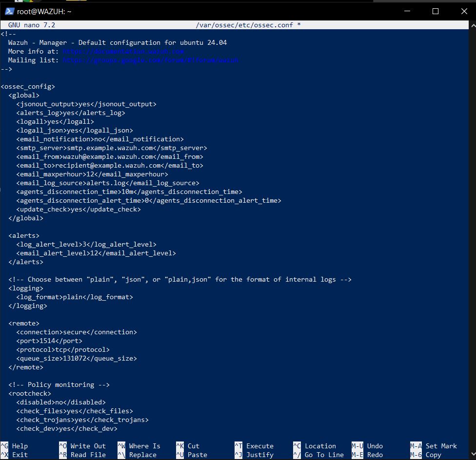
Task: Click the check_files yes line
Action: (x=75, y=411)
